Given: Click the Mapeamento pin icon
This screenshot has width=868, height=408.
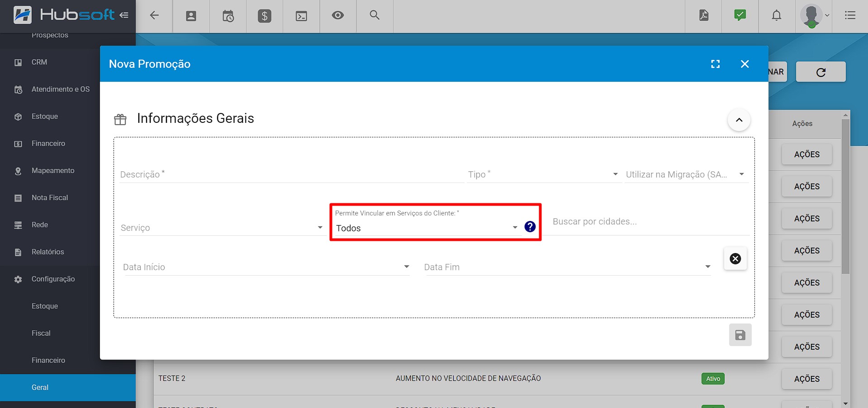Looking at the screenshot, I should (x=18, y=171).
